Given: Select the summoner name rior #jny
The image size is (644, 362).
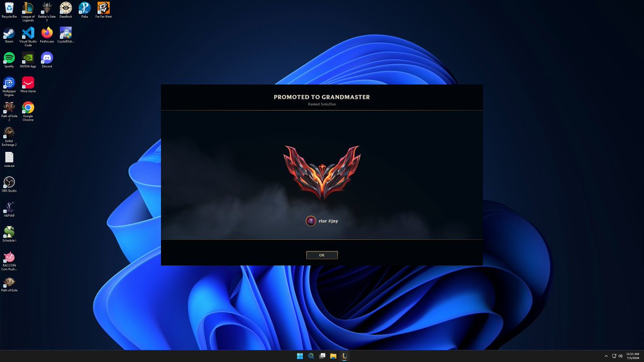Looking at the screenshot, I should tap(328, 221).
